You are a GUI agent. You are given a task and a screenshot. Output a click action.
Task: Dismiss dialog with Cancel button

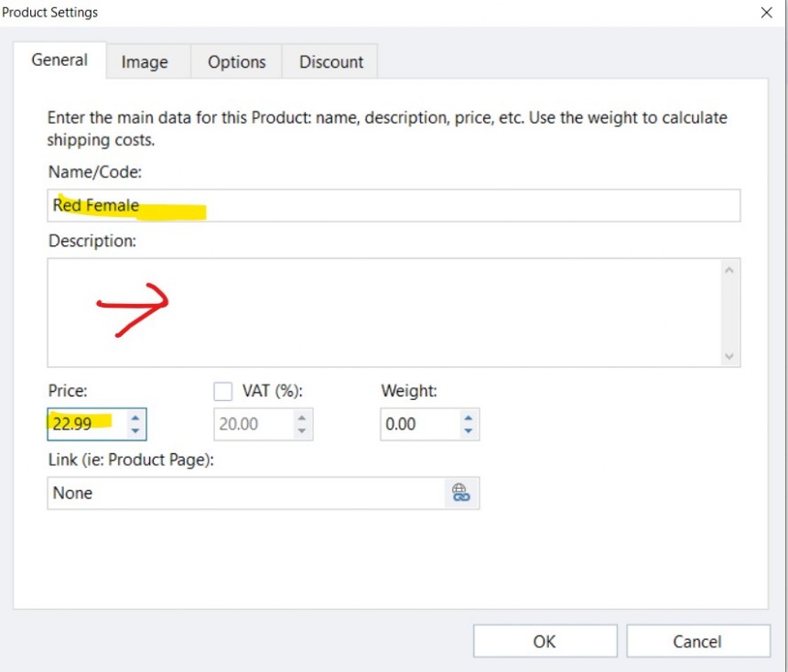click(x=697, y=642)
